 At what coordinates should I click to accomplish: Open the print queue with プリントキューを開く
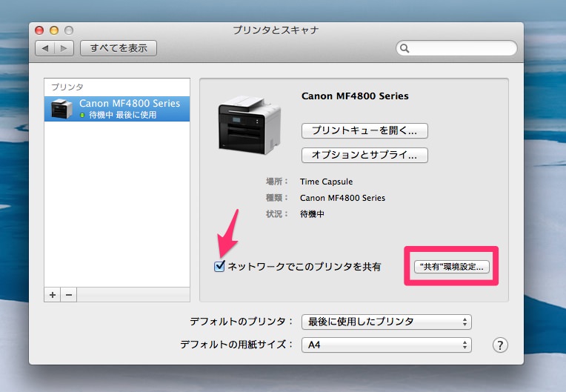[x=364, y=130]
